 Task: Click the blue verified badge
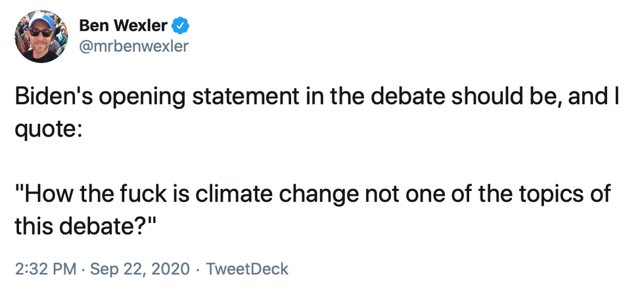point(181,26)
